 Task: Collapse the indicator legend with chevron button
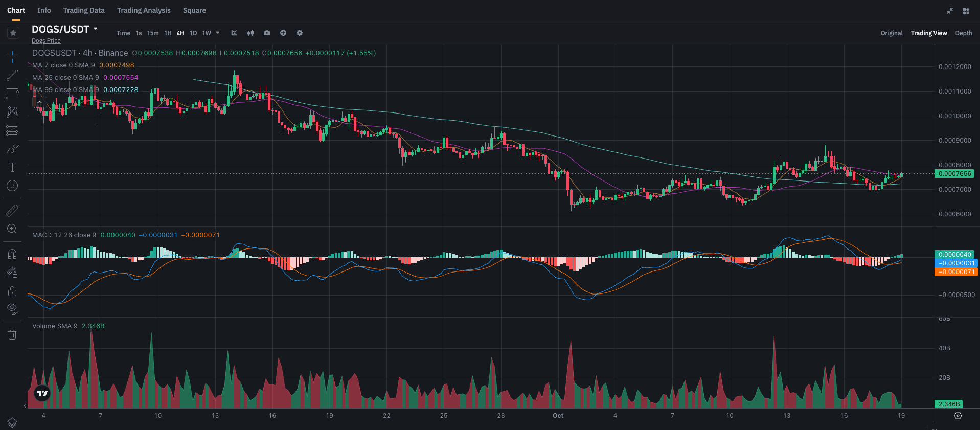click(x=39, y=102)
